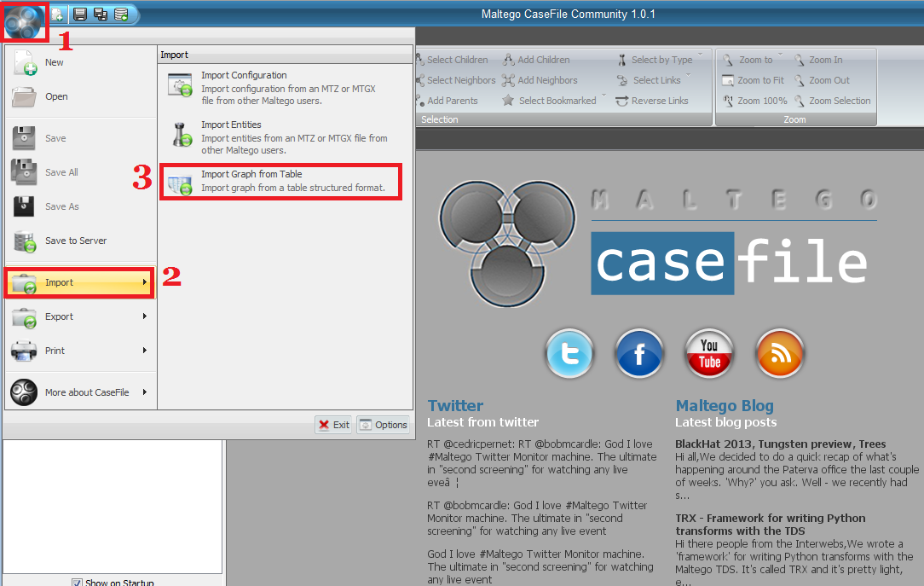924x586 pixels.
Task: Choose Open from the application menu
Action: pos(80,96)
